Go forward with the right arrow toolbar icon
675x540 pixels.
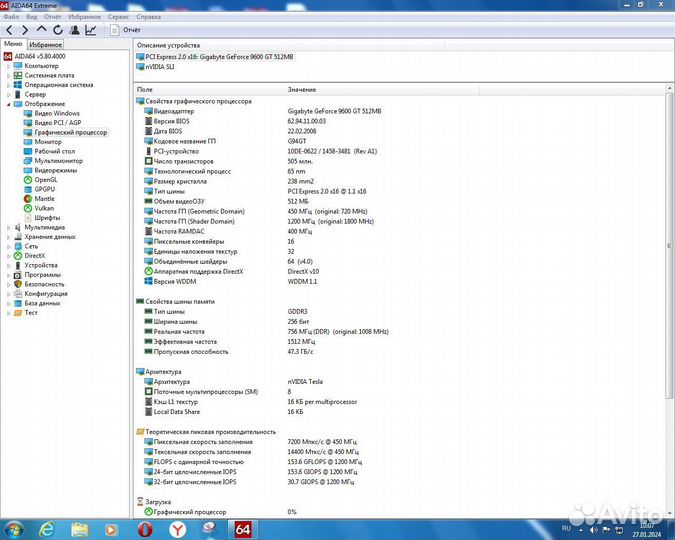[x=25, y=30]
